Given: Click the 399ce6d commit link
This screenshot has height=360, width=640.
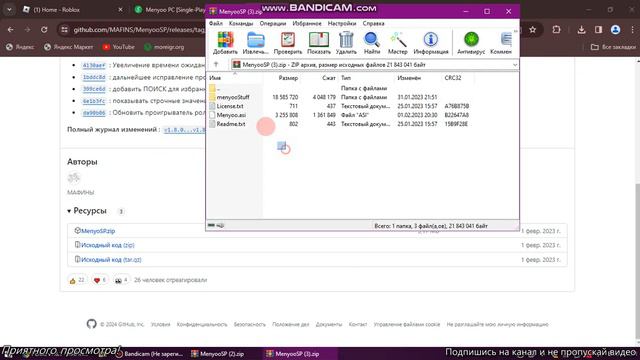Looking at the screenshot, I should click(94, 89).
